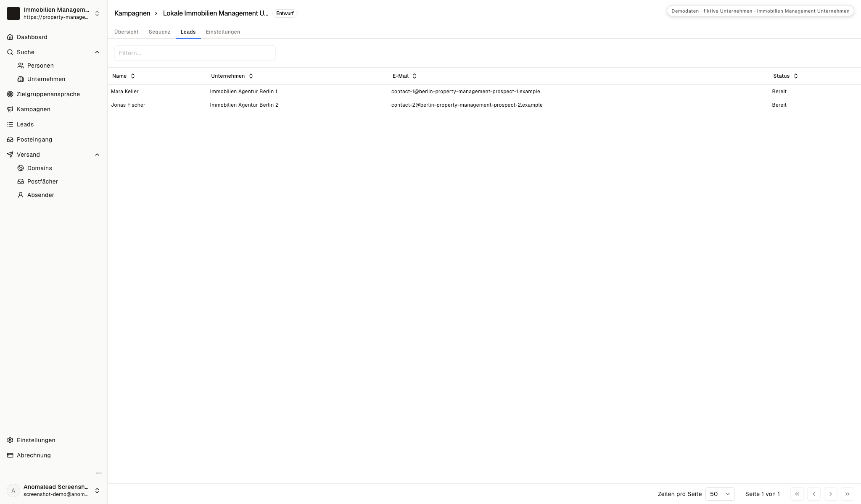Open the Personen search item
The height and width of the screenshot is (504, 861).
[x=40, y=66]
